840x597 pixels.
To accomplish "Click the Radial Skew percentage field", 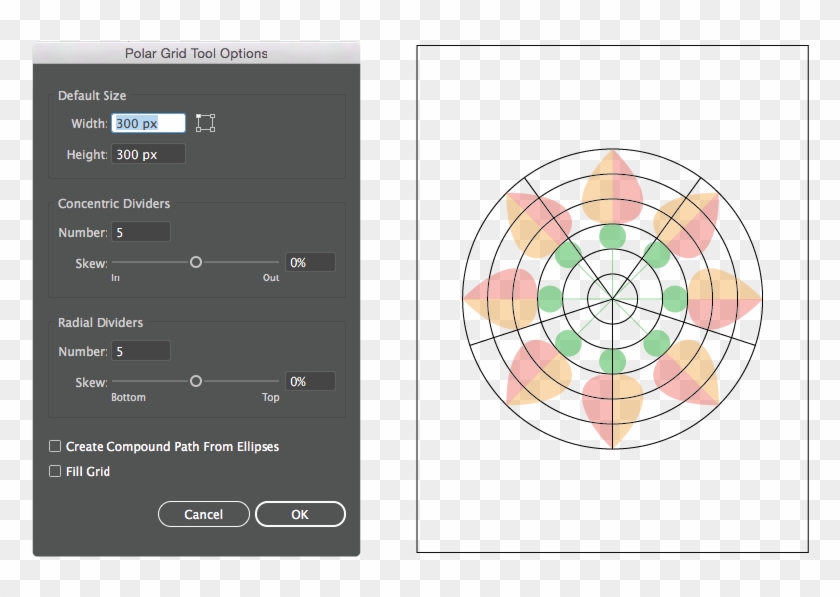I will (309, 381).
